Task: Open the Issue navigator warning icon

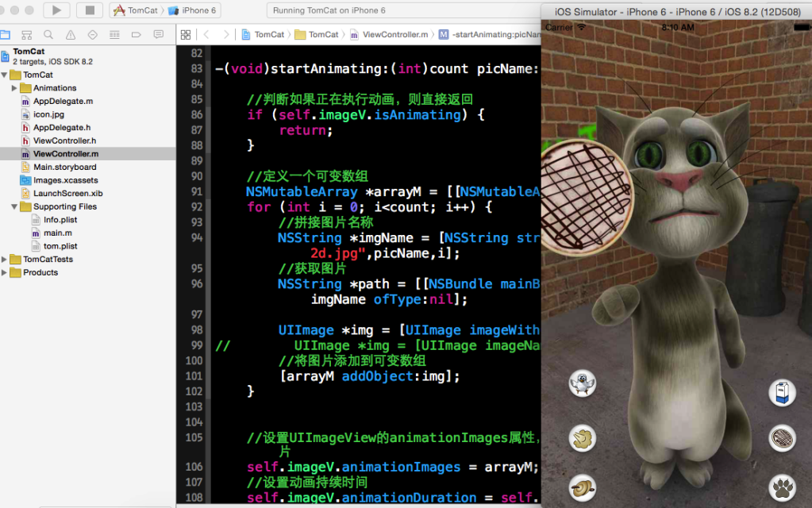Action: 71,35
